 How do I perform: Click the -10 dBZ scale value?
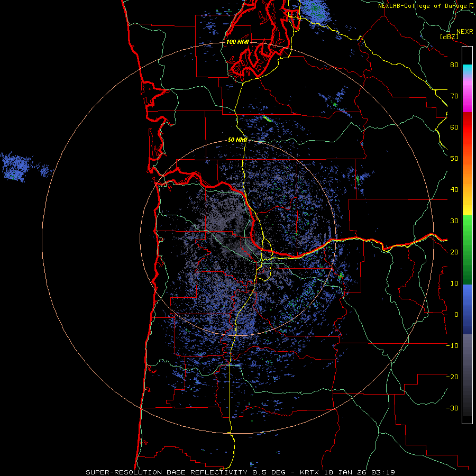452,346
